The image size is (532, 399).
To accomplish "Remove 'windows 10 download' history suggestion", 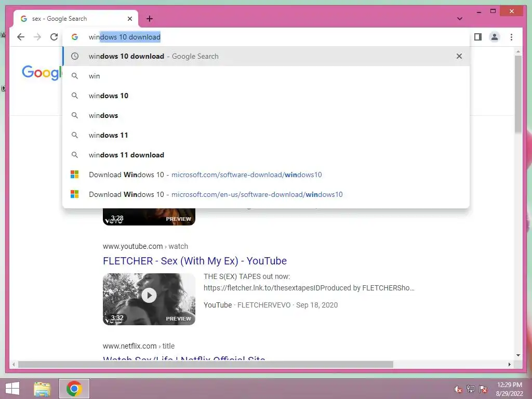I will (x=459, y=56).
